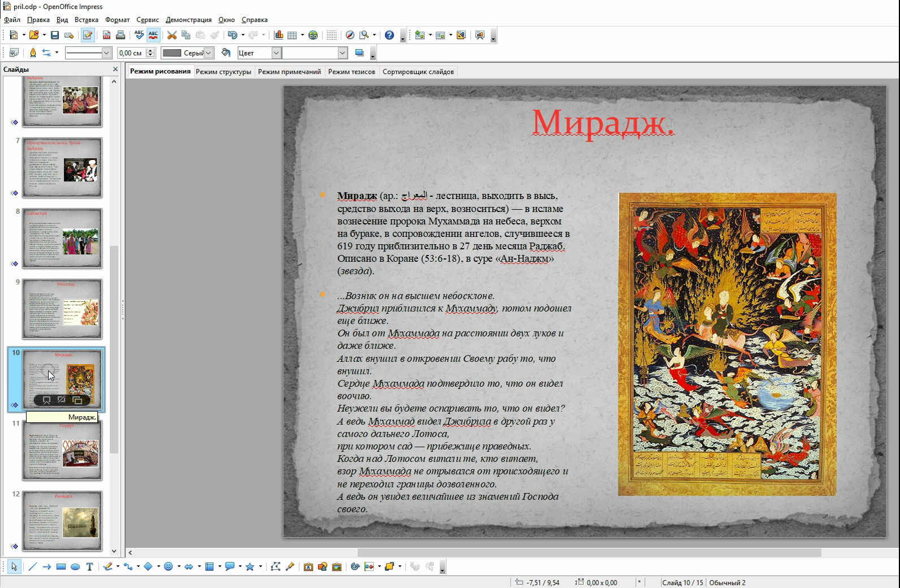Click the Undo arrow icon
Image resolution: width=900 pixels, height=588 pixels.
(232, 35)
